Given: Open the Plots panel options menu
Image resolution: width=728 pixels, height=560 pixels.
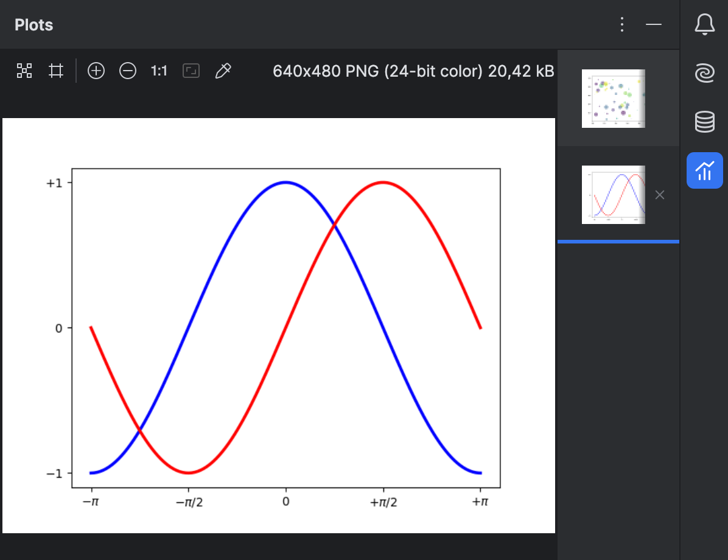Looking at the screenshot, I should click(621, 24).
